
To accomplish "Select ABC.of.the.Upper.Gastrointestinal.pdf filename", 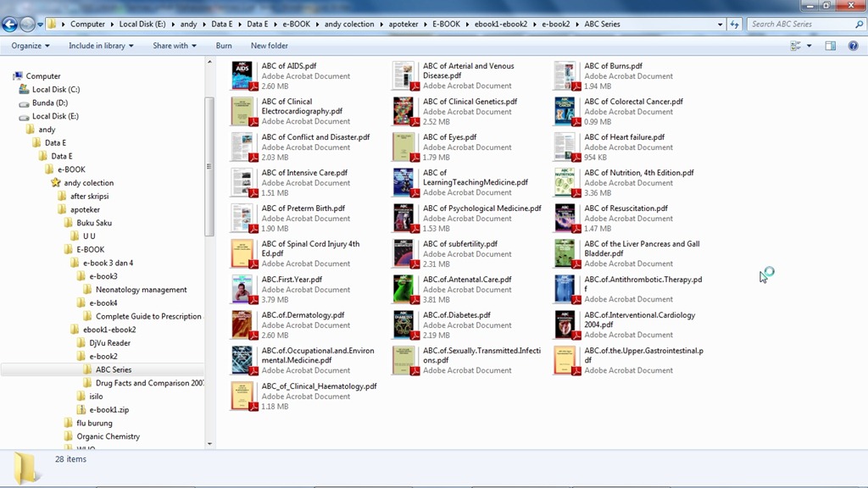I will (644, 355).
